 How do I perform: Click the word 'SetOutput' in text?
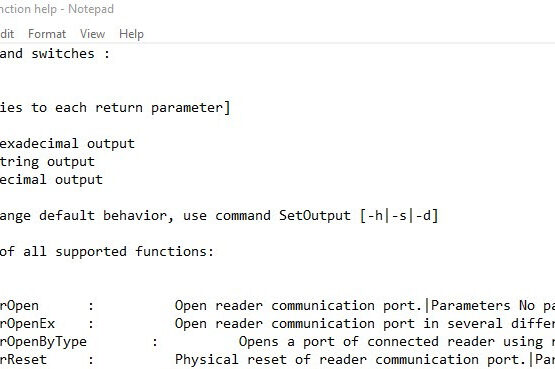pos(315,215)
